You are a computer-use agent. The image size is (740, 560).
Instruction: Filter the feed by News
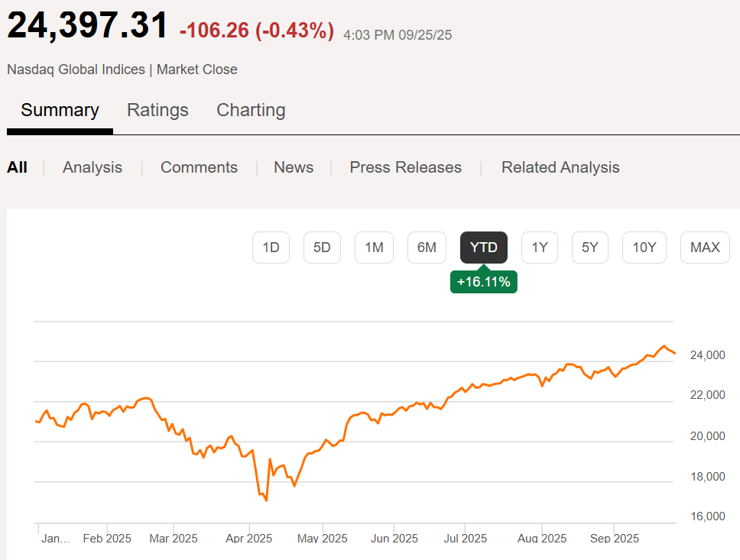pos(294,167)
